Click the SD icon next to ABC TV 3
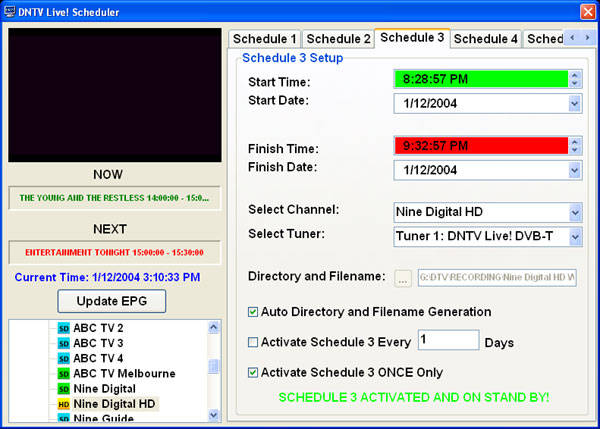The width and height of the screenshot is (600, 429). tap(64, 343)
